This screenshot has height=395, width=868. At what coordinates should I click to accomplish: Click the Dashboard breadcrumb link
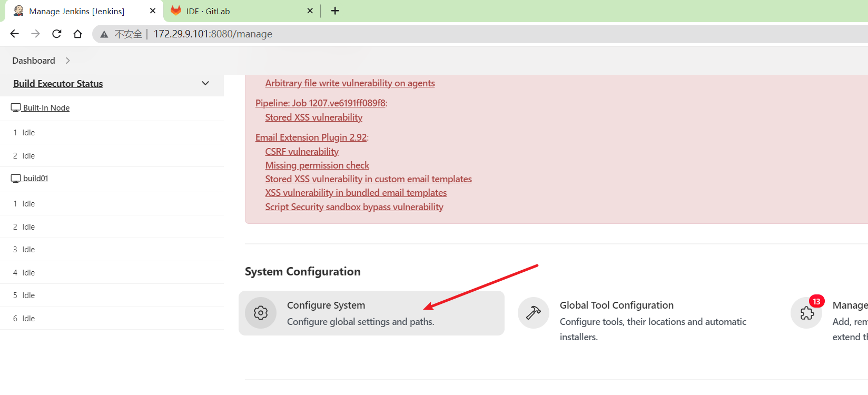point(34,61)
